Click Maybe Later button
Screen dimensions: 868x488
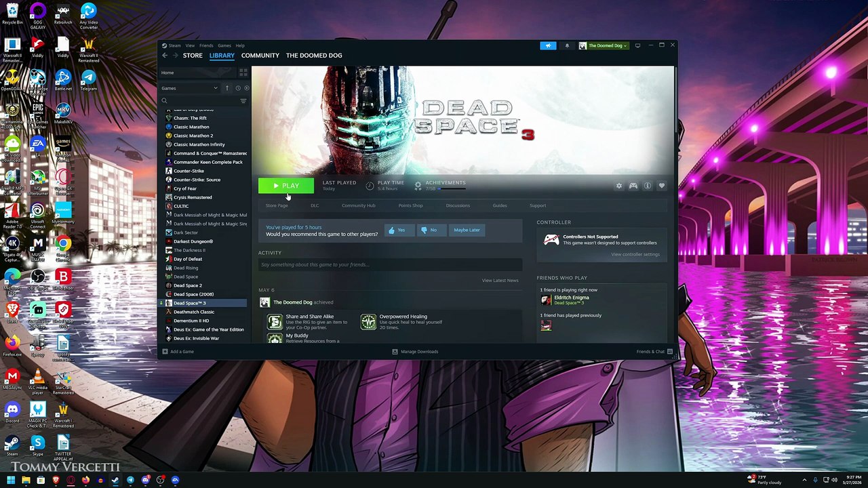[x=467, y=230]
